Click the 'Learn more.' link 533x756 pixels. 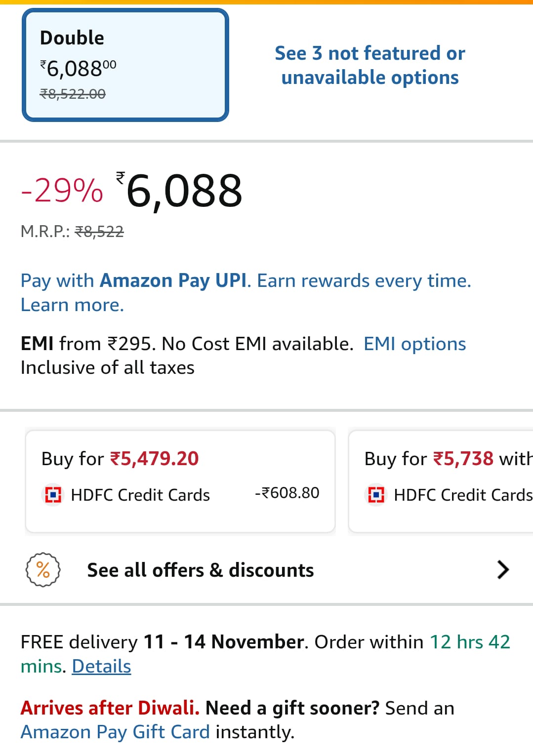tap(72, 305)
